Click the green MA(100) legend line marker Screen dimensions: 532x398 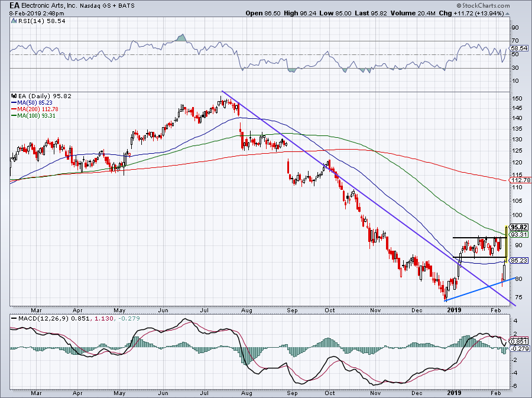(14, 116)
